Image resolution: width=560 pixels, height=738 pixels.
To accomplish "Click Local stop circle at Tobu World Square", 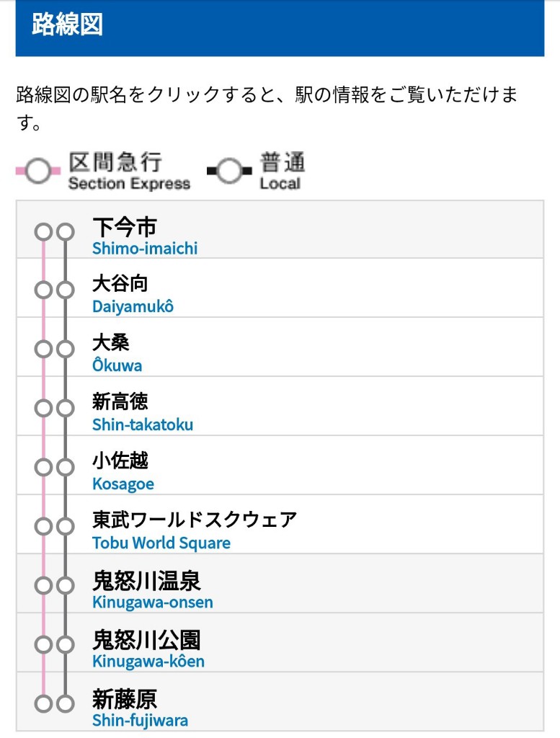I will [66, 526].
